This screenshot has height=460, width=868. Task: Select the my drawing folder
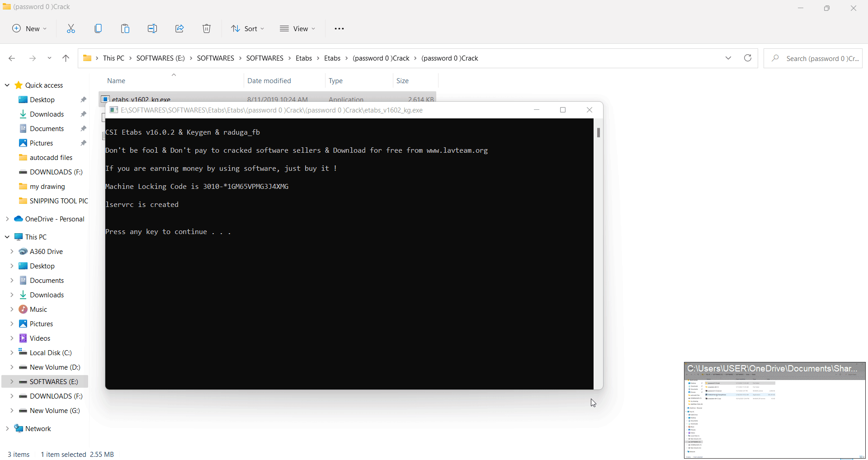tap(47, 187)
